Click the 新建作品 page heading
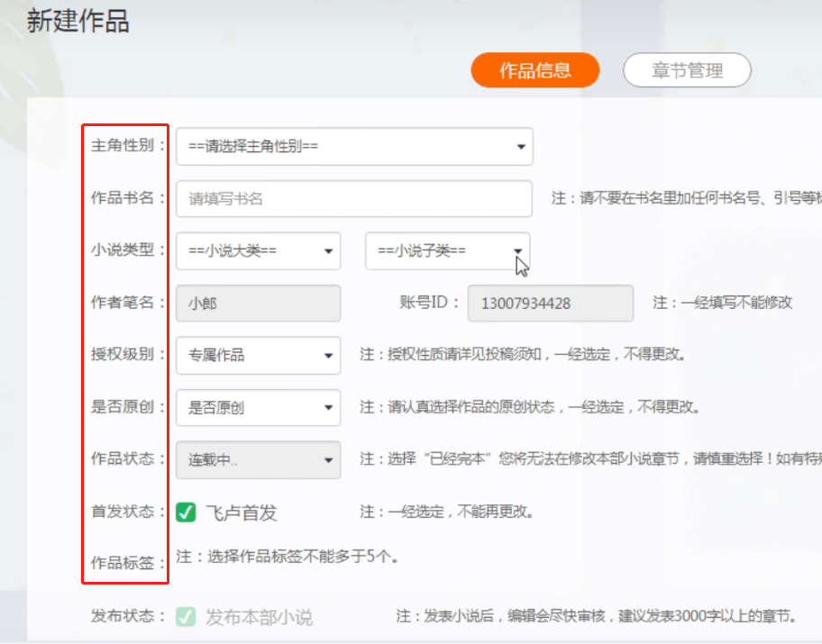This screenshot has width=822, height=644. pos(78,22)
